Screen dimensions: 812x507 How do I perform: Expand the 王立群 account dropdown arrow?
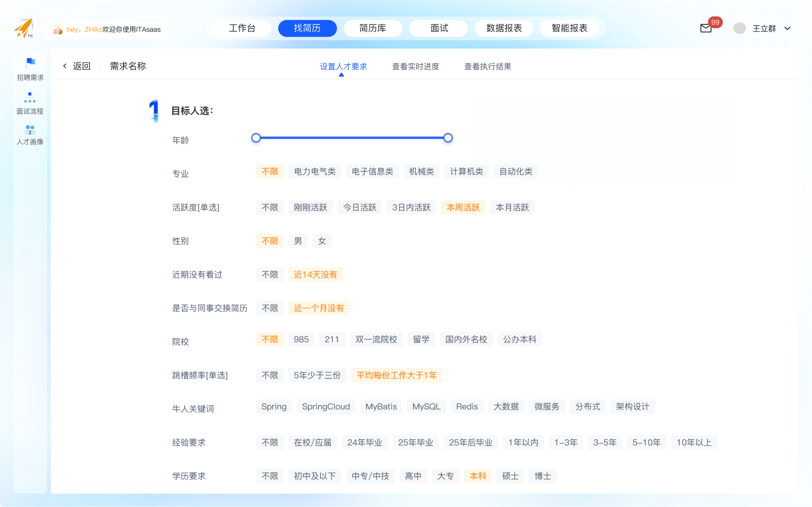tap(787, 28)
